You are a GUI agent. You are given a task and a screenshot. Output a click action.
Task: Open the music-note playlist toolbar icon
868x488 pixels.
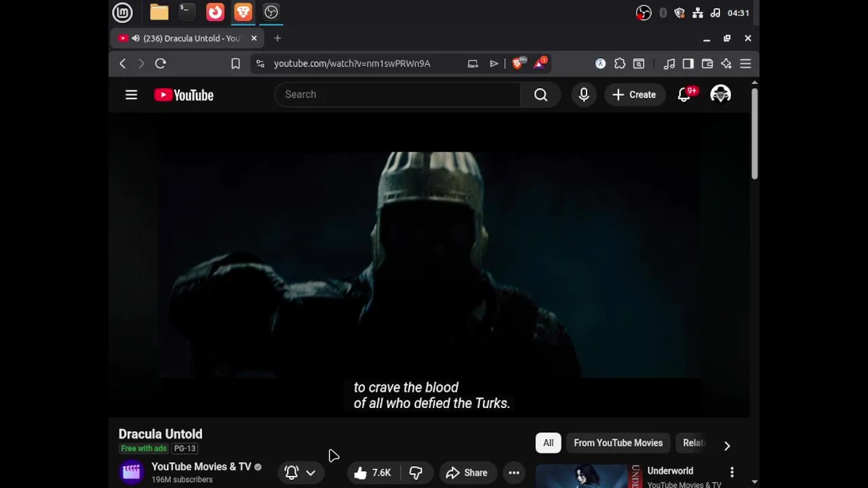click(669, 64)
